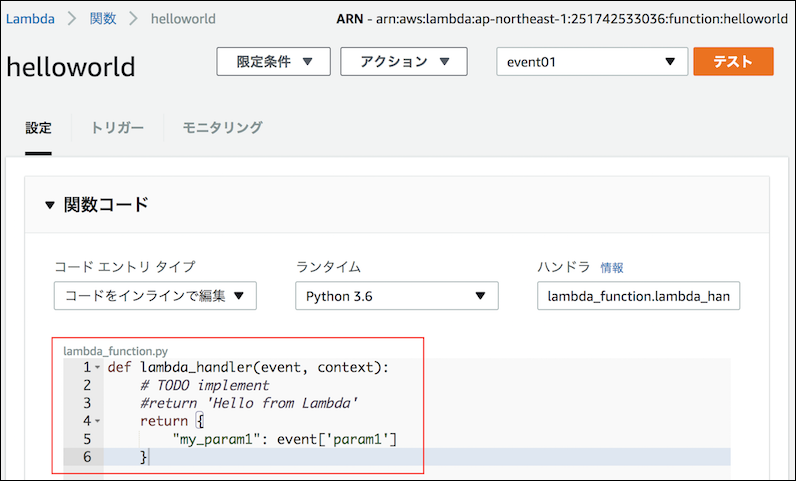Switch to the モニタリング tab
796x481 pixels.
tap(222, 128)
